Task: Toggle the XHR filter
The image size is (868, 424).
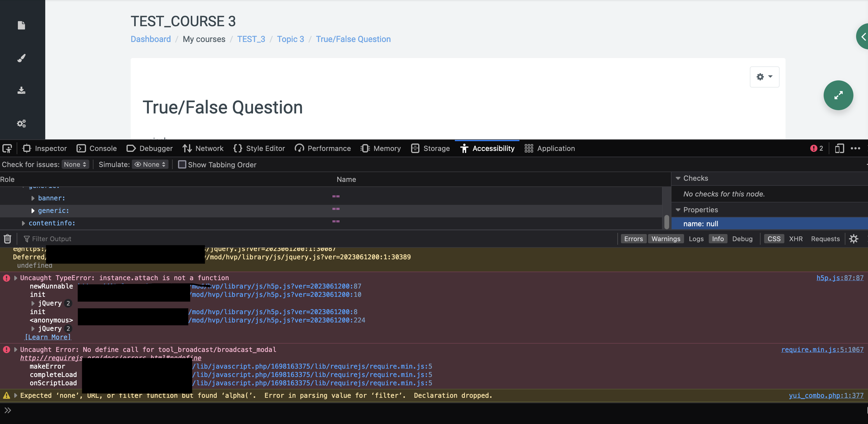Action: coord(796,238)
